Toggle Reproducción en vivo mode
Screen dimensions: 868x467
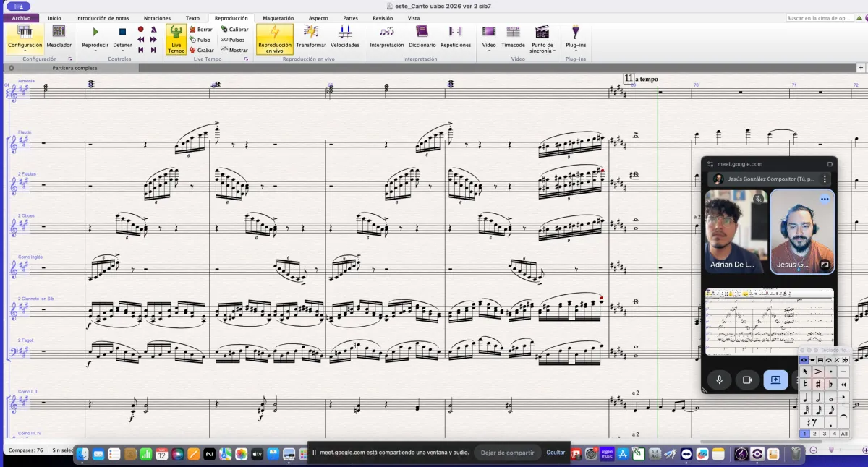click(275, 38)
